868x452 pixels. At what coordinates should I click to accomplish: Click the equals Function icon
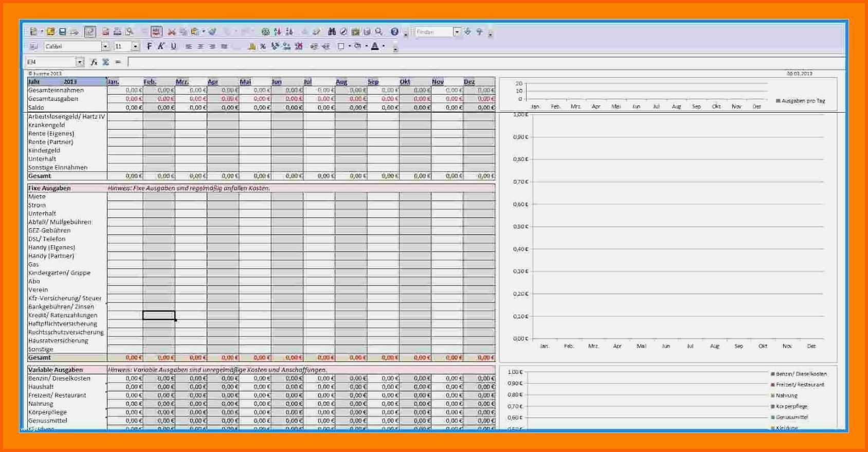pos(118,62)
